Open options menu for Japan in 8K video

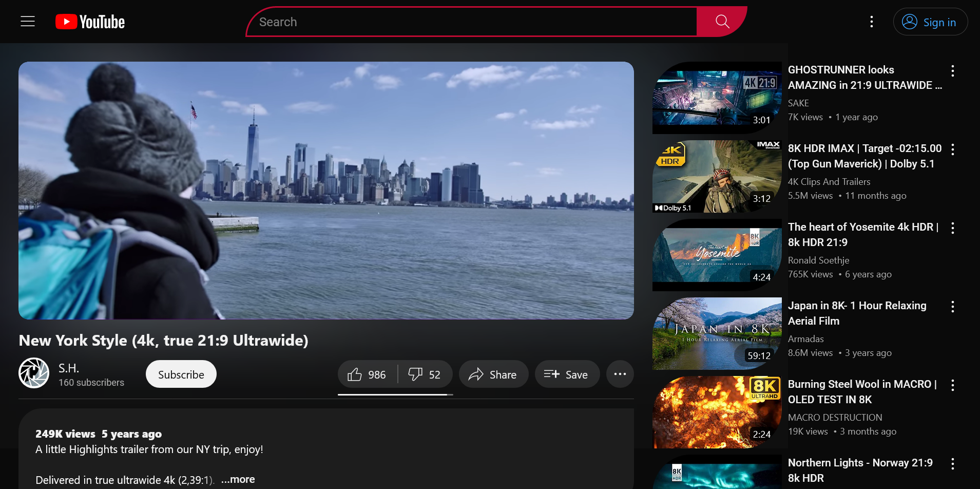point(952,307)
